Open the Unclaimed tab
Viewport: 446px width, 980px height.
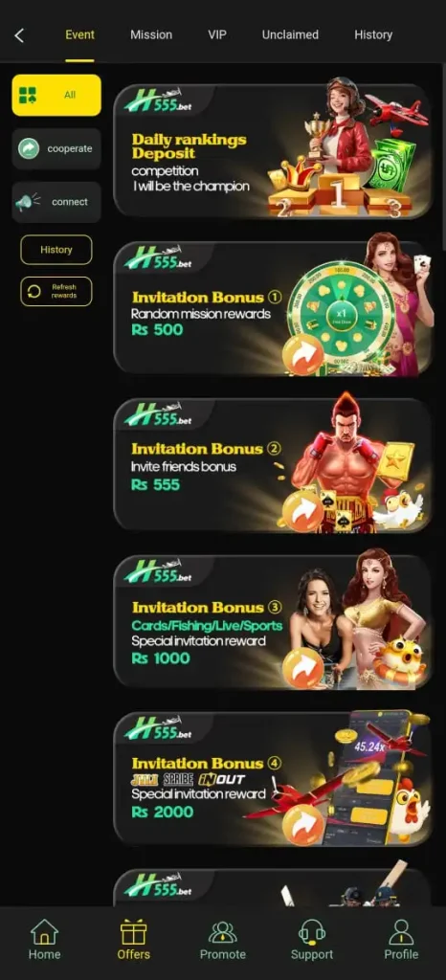click(x=290, y=35)
